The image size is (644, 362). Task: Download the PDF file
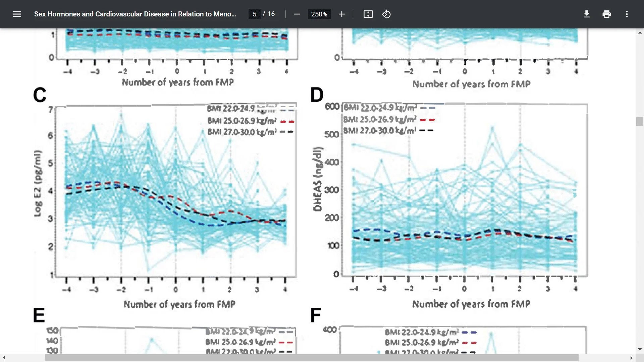click(587, 14)
